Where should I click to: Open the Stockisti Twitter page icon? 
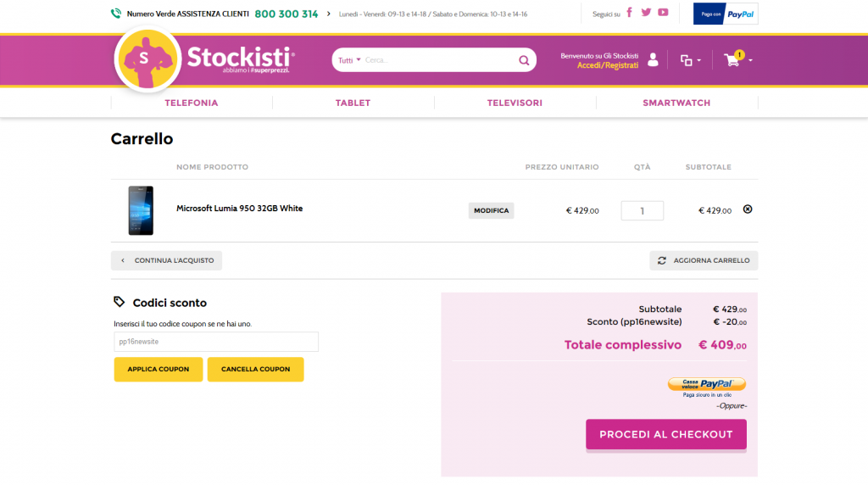pos(646,12)
